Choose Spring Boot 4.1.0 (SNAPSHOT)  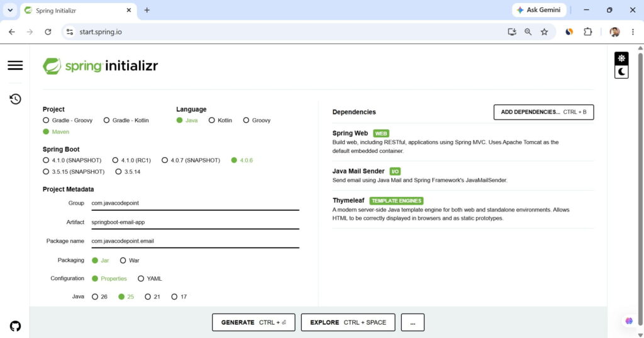click(x=72, y=160)
